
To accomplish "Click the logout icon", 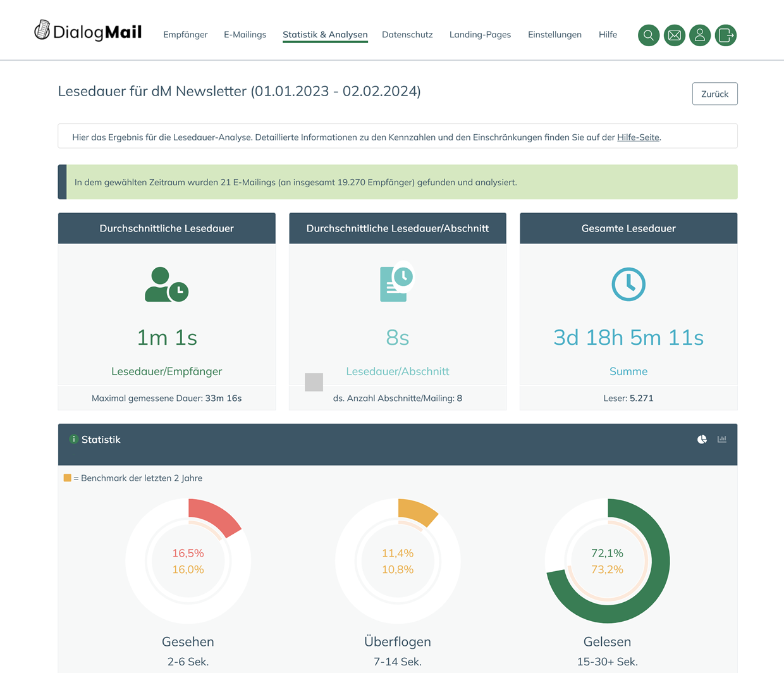I will pyautogui.click(x=726, y=35).
